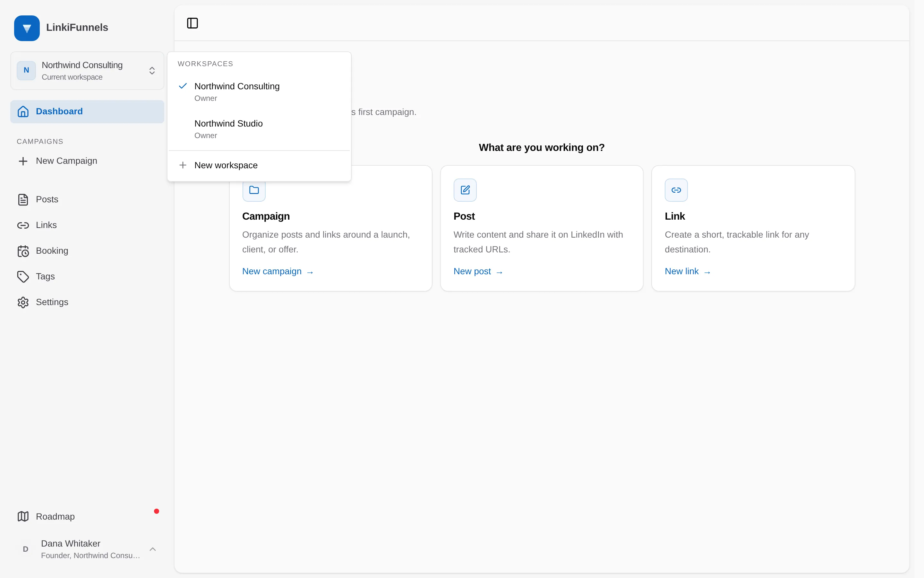Click the CAMPAIGNS section label
This screenshot has width=924, height=578.
(40, 141)
